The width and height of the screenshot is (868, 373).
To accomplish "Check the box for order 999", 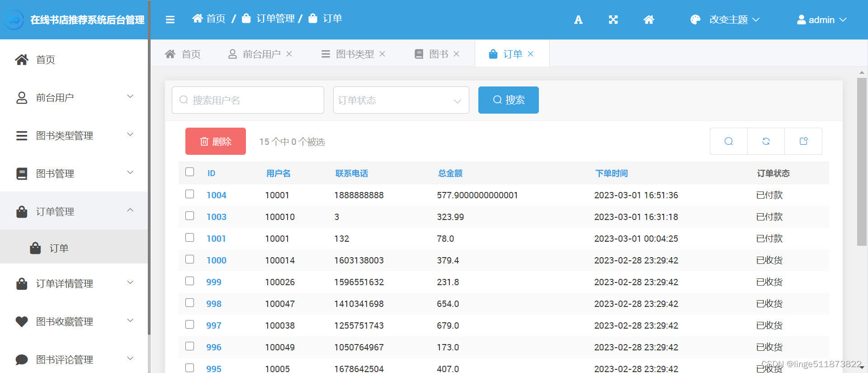I will click(190, 281).
